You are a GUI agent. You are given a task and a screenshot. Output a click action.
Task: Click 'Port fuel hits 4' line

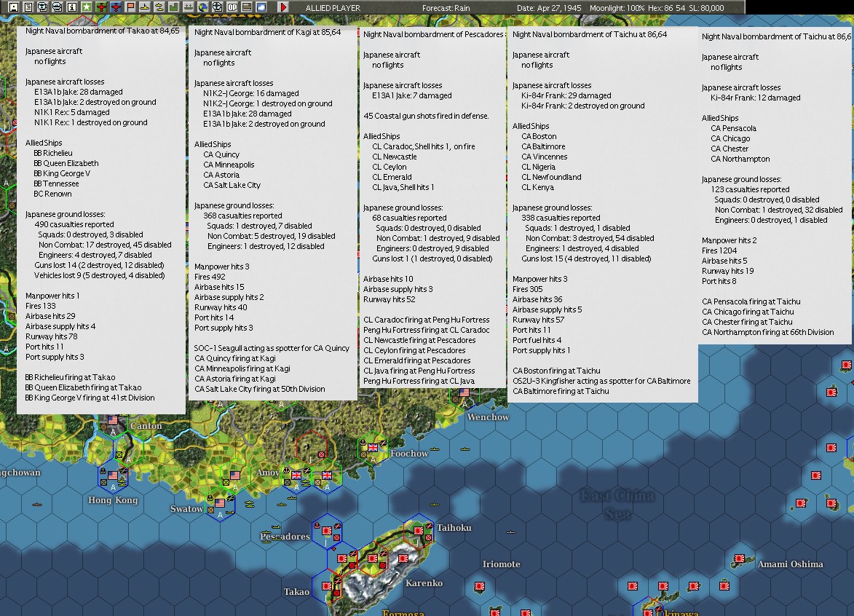pos(537,341)
